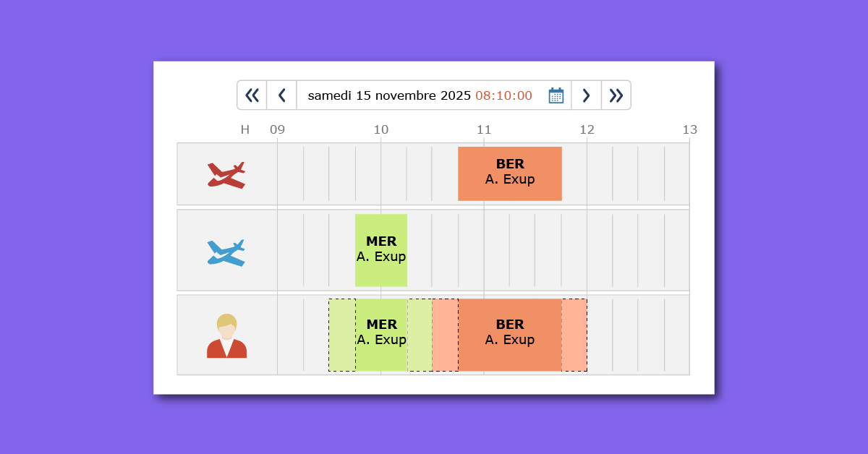Open the calendar date picker icon
This screenshot has width=868, height=454.
click(x=556, y=95)
